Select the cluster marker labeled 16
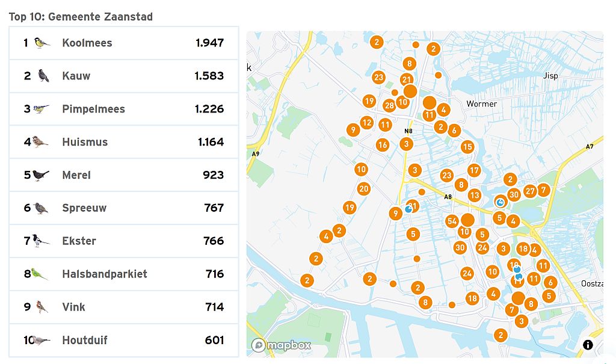The width and height of the screenshot is (616, 364). [383, 145]
